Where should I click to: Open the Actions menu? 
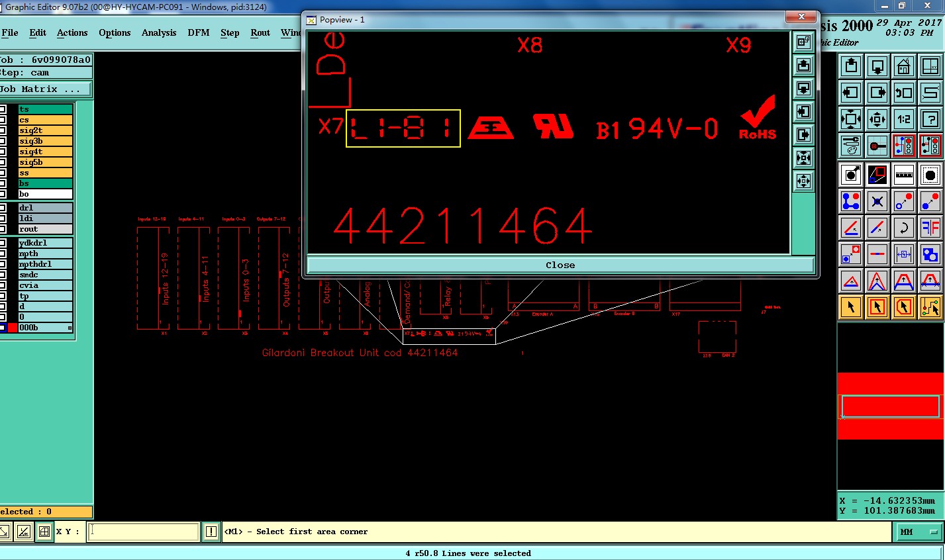(x=72, y=32)
